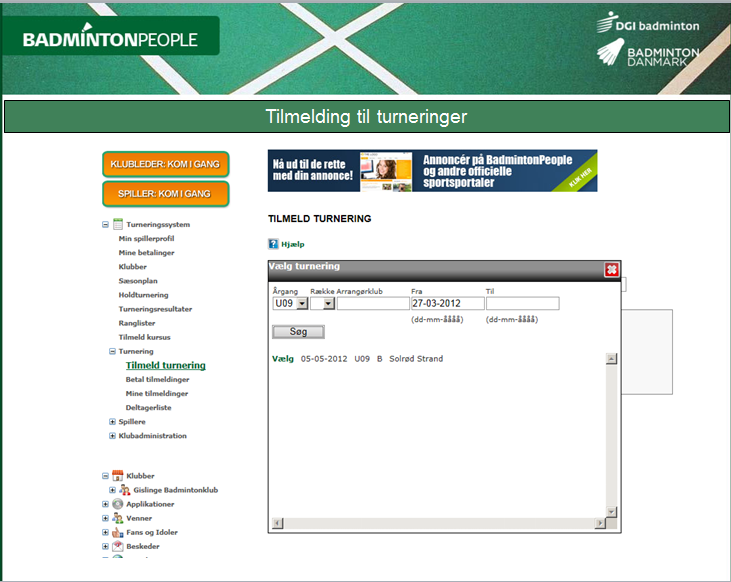The height and width of the screenshot is (582, 731).
Task: Open the Årgang dropdown
Action: (301, 304)
